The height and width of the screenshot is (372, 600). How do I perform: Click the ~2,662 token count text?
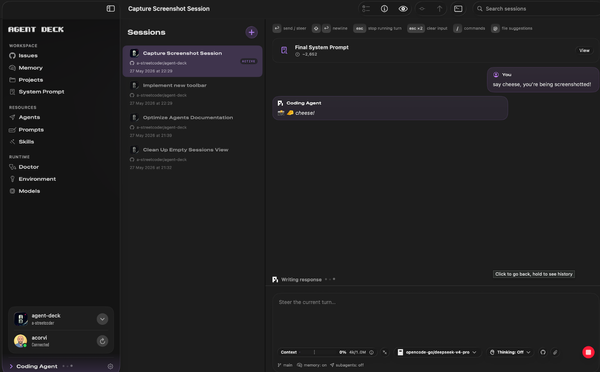(x=309, y=55)
